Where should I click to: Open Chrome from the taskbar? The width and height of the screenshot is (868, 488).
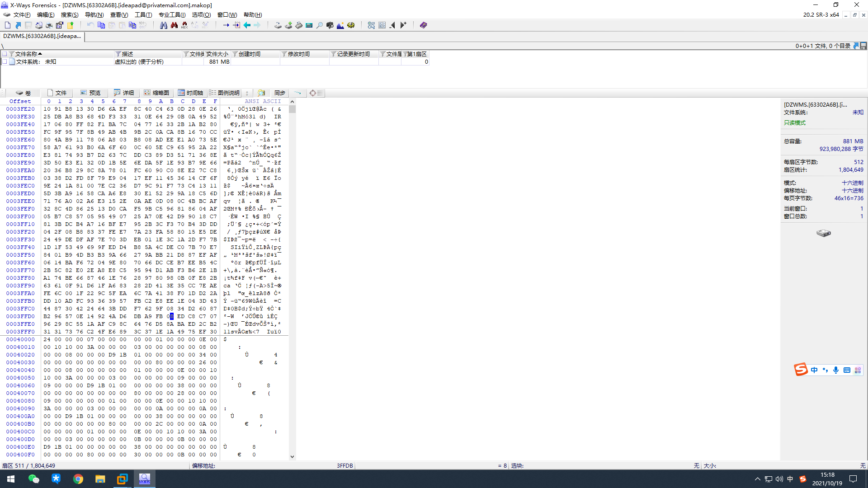[x=78, y=479]
